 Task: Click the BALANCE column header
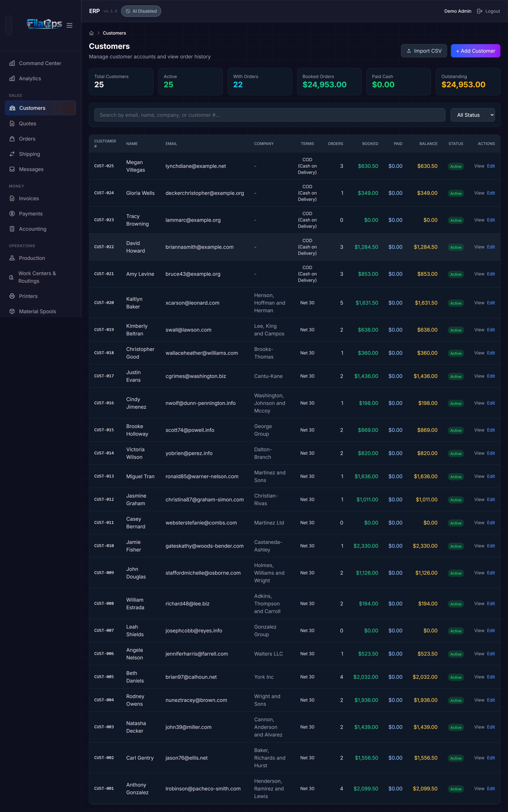(428, 144)
